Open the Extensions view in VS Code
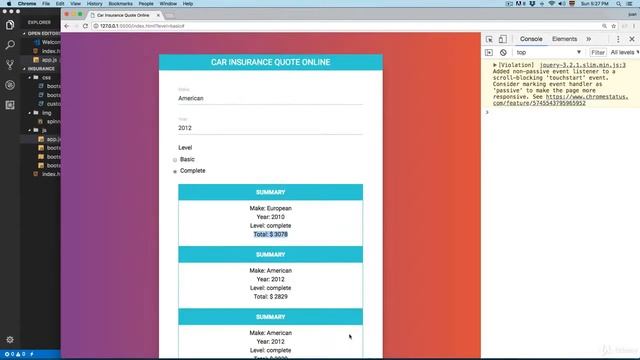640x360 pixels. (x=10, y=105)
